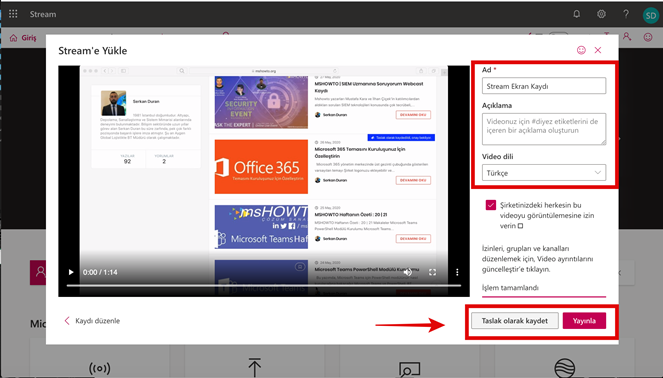Close the Stream'e Yükle dialog
Image resolution: width=663 pixels, height=378 pixels.
[598, 50]
